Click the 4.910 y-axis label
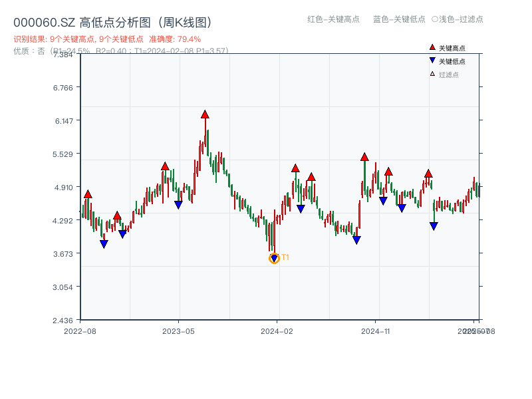This screenshot has height=399, width=532. 63,188
